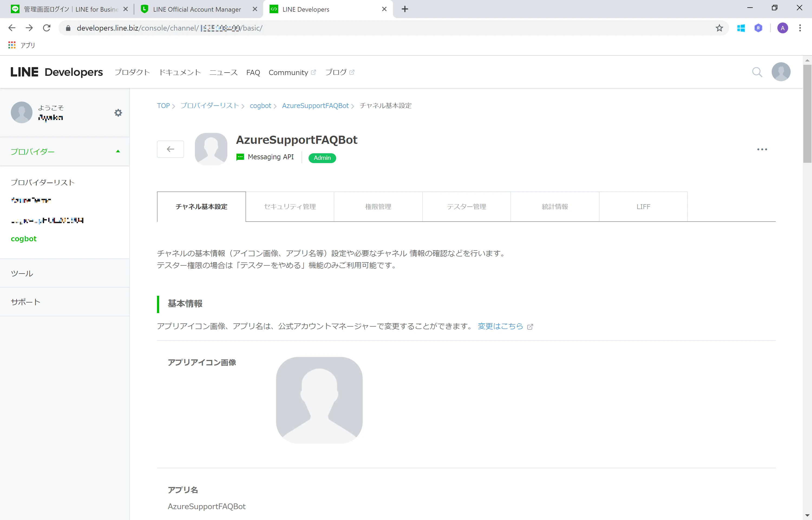
Task: Click TOP breadcrumb link
Action: tap(163, 106)
